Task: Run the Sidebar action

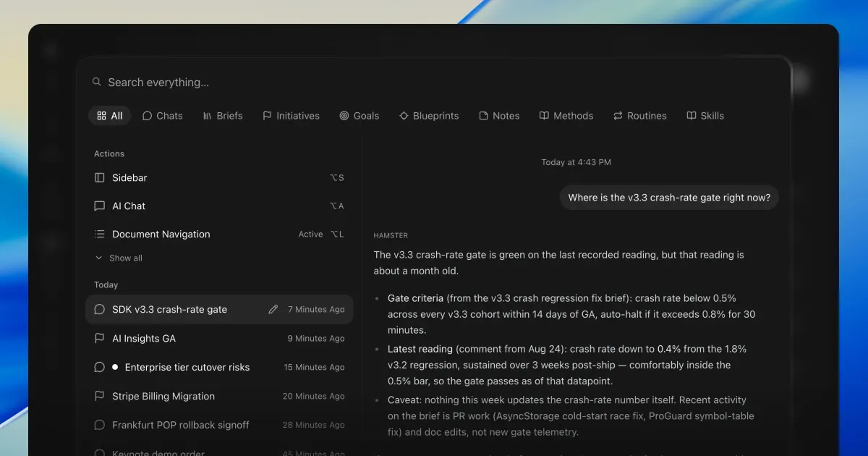Action: [x=219, y=177]
